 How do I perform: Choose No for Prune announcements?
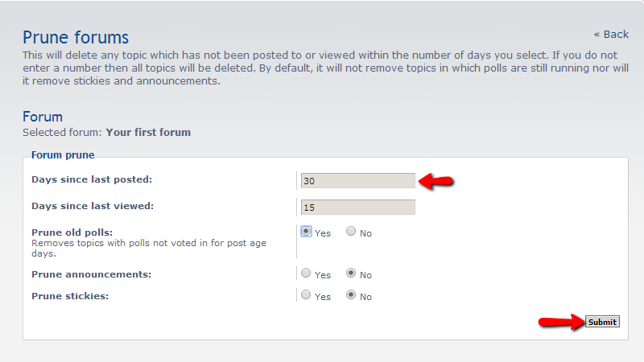pos(351,274)
